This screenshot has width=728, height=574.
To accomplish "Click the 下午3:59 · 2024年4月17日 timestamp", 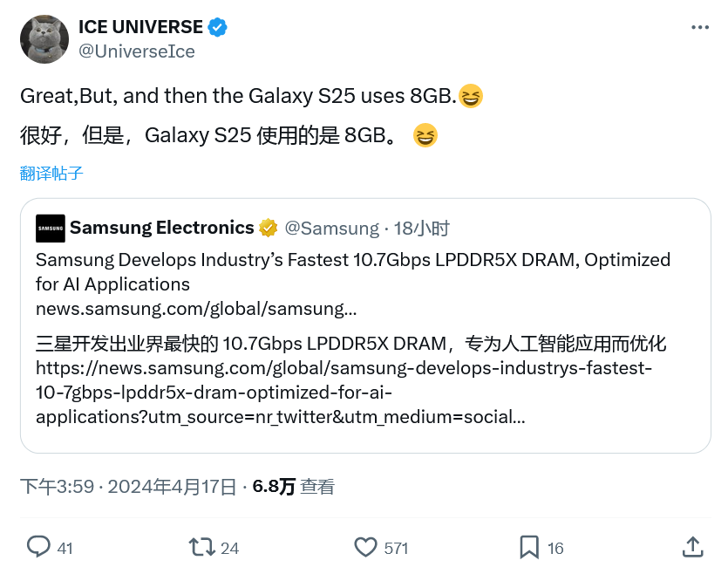I will coord(128,487).
